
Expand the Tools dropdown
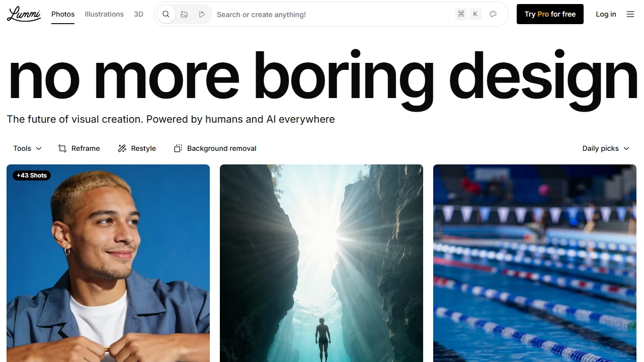(28, 148)
